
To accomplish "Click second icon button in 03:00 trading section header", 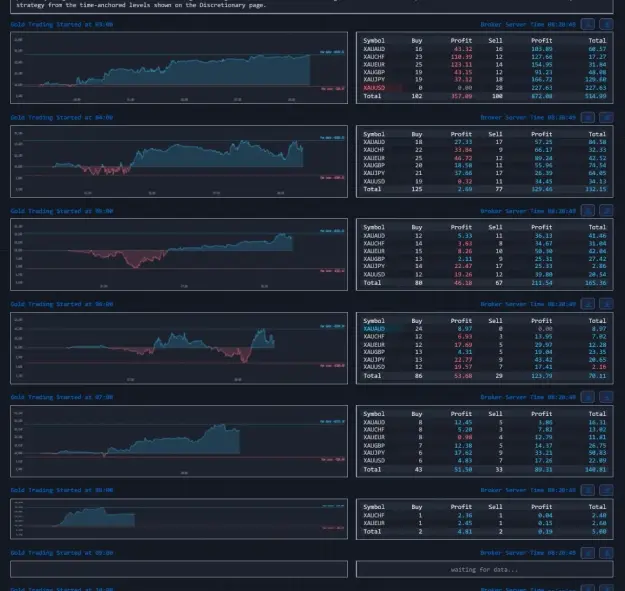I will [606, 24].
